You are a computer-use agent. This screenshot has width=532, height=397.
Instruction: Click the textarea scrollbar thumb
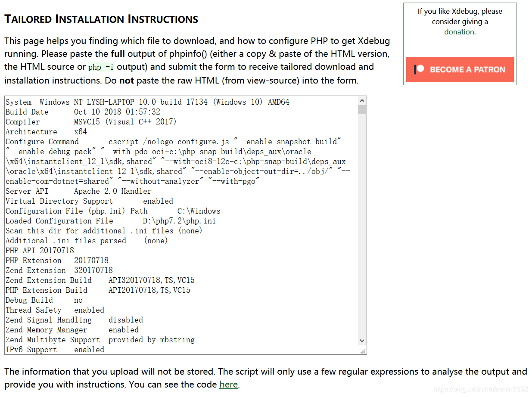coord(362,109)
